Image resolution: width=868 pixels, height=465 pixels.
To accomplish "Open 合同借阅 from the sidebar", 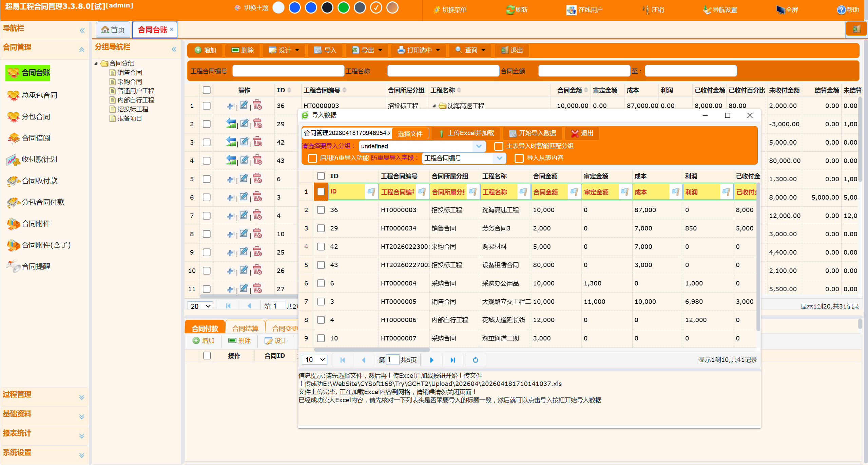I will click(36, 138).
